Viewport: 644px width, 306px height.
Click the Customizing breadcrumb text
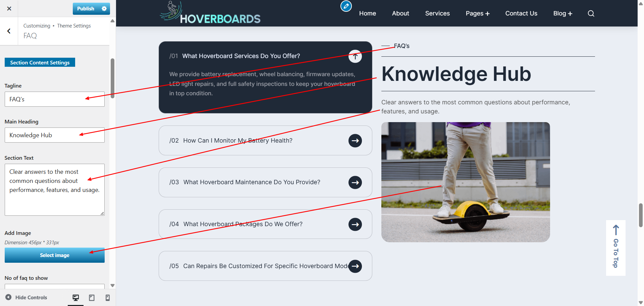(37, 26)
